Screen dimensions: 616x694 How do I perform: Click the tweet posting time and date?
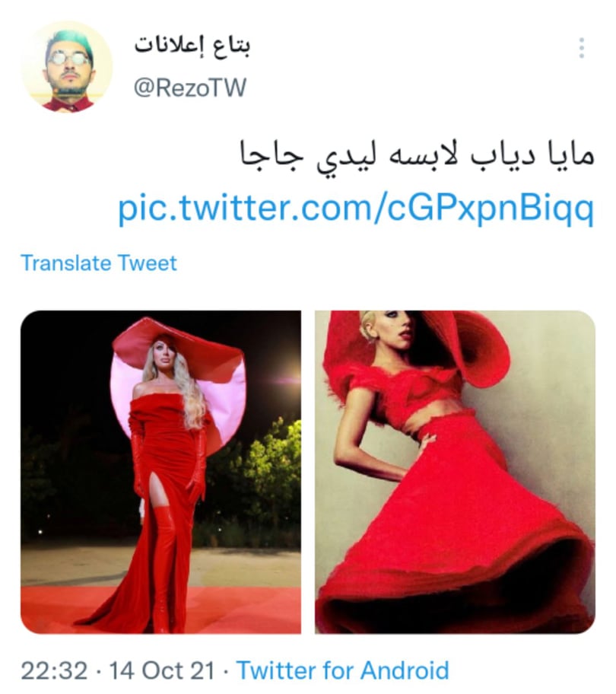coord(118,670)
